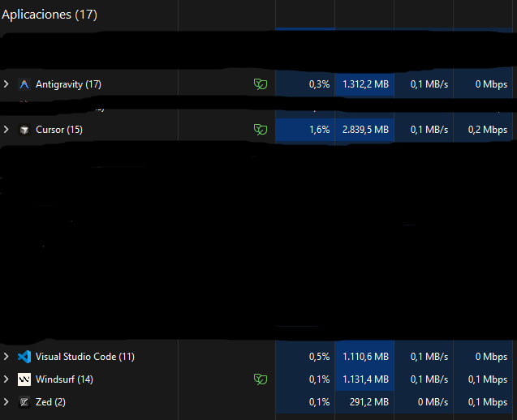Click Visual Studio Code network 0 Mbps
This screenshot has width=517, height=420.
(x=491, y=357)
